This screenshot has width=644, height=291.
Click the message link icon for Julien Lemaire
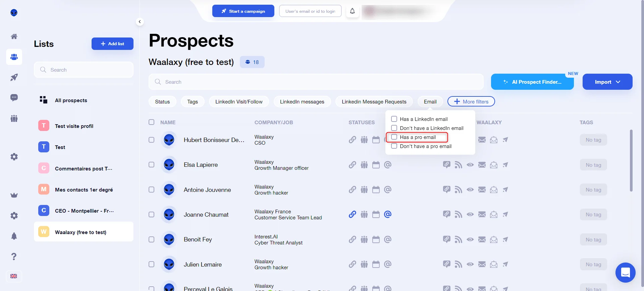(446, 264)
